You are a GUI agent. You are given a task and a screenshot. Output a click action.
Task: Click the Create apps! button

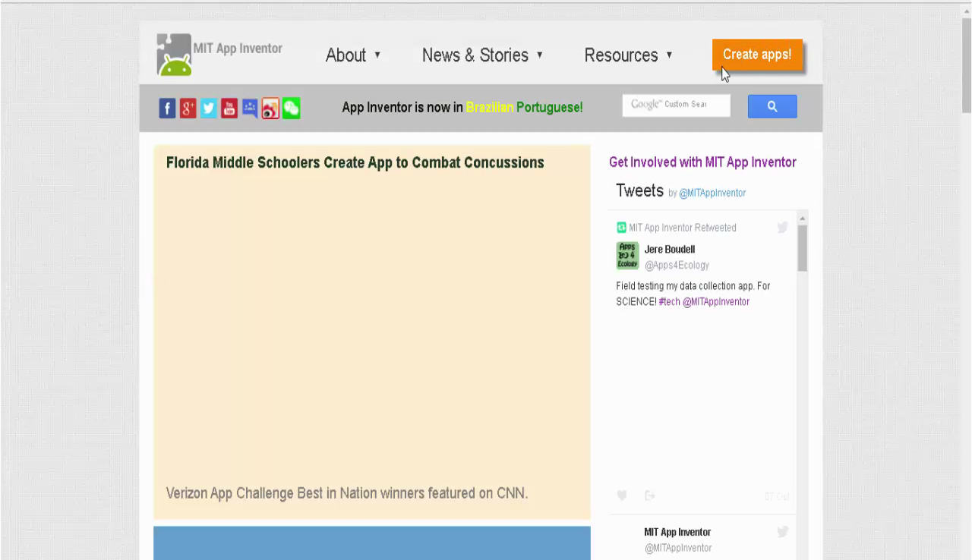757,55
